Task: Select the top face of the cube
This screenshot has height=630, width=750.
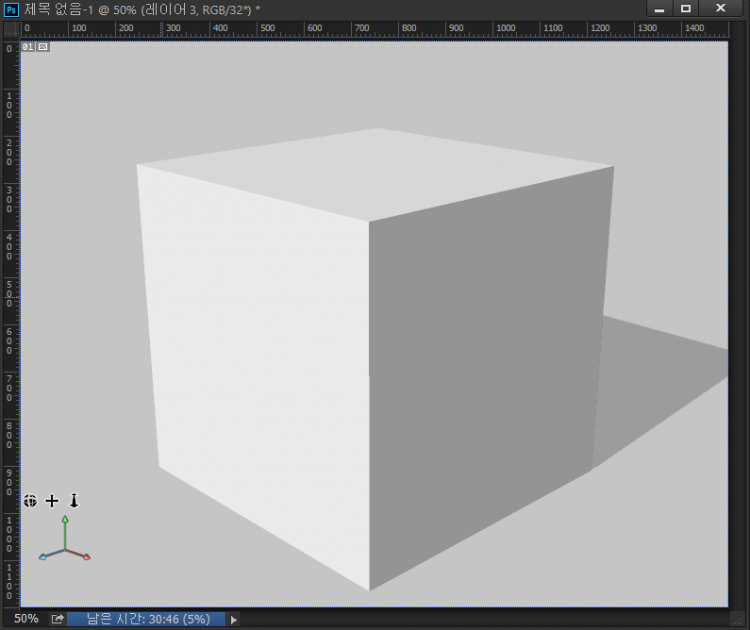Action: tap(375, 170)
